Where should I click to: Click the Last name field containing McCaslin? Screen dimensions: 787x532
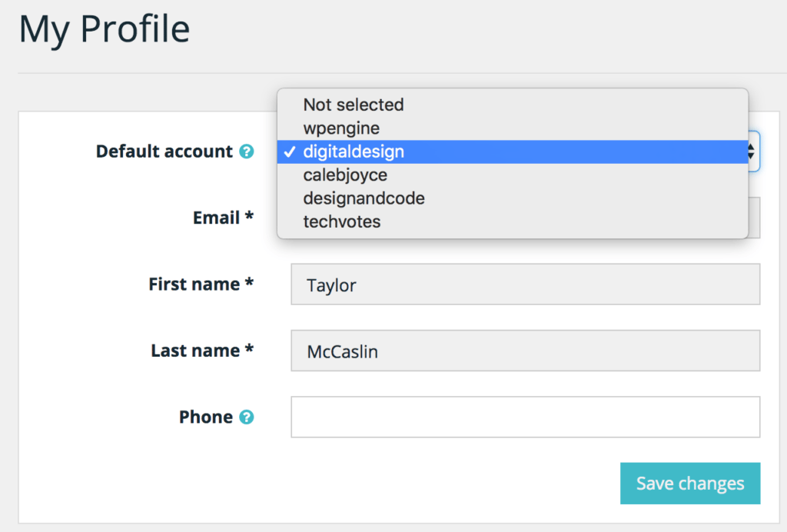point(525,351)
